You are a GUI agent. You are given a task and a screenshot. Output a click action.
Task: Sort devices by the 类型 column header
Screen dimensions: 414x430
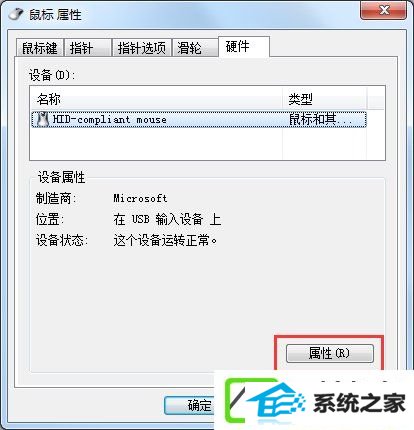(325, 99)
